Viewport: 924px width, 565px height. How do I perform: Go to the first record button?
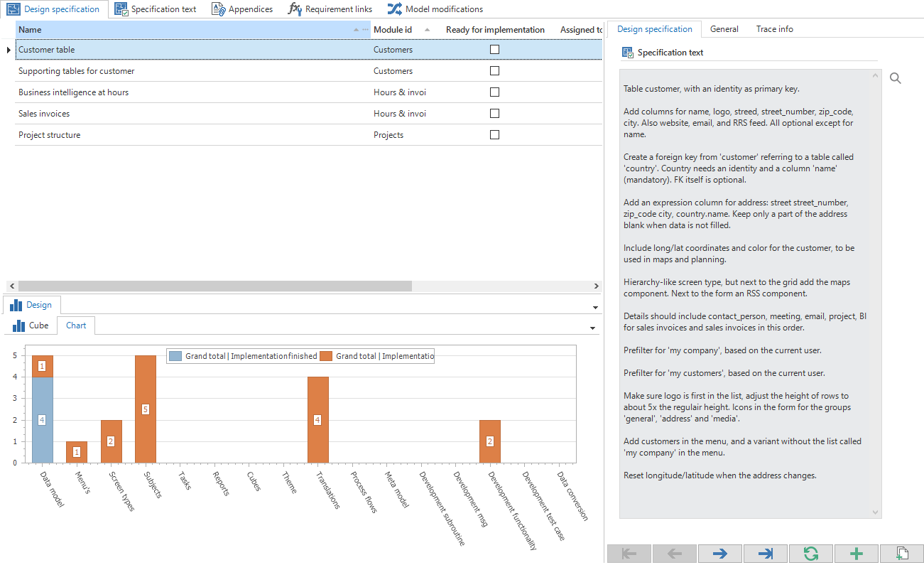(x=629, y=554)
